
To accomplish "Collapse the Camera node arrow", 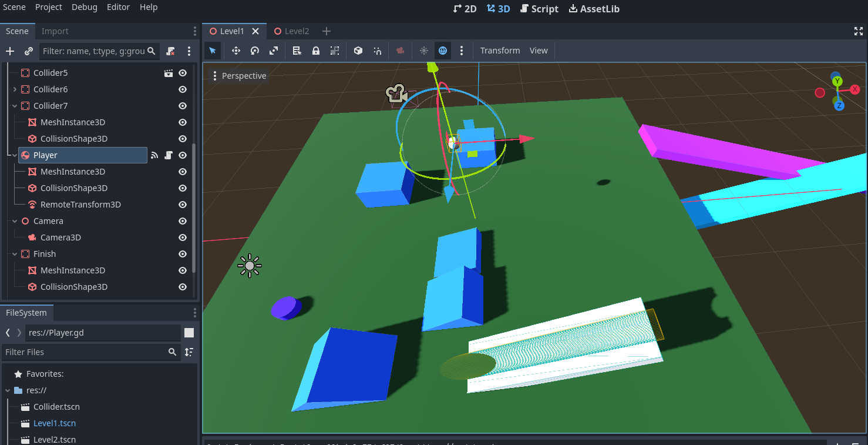I will [15, 221].
